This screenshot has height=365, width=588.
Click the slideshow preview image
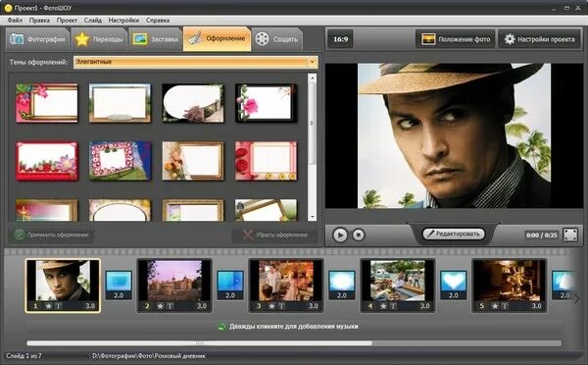454,135
